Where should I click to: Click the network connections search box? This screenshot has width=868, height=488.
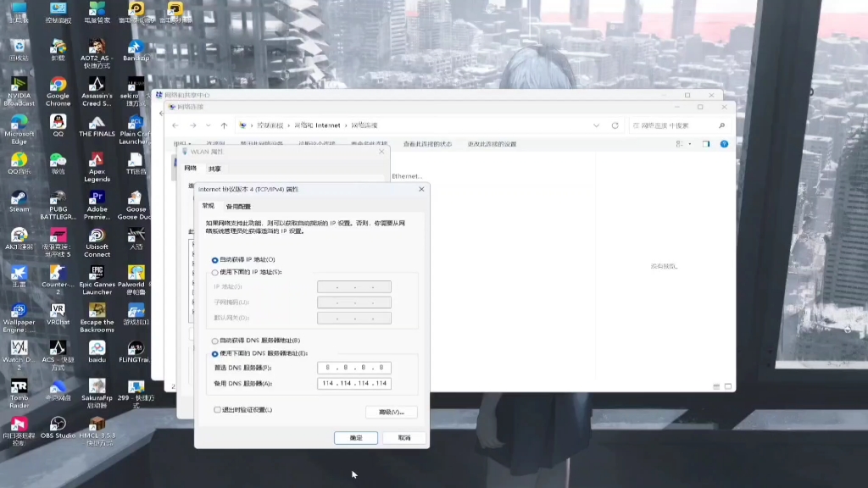click(678, 125)
